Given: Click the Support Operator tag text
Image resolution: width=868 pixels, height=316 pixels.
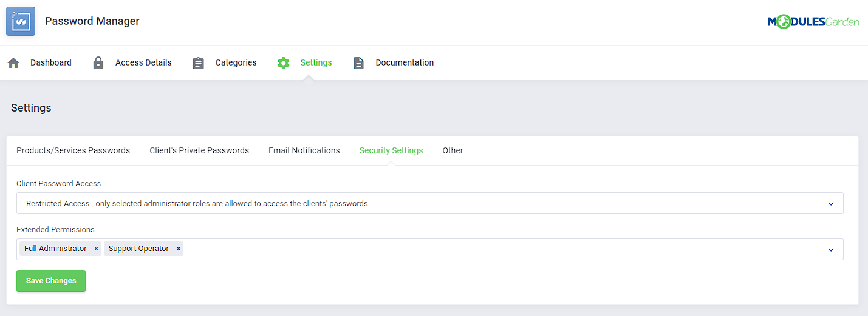Looking at the screenshot, I should pyautogui.click(x=138, y=249).
